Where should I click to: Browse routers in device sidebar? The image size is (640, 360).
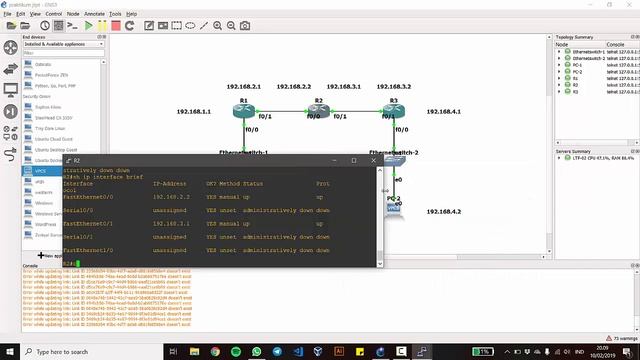pos(11,47)
